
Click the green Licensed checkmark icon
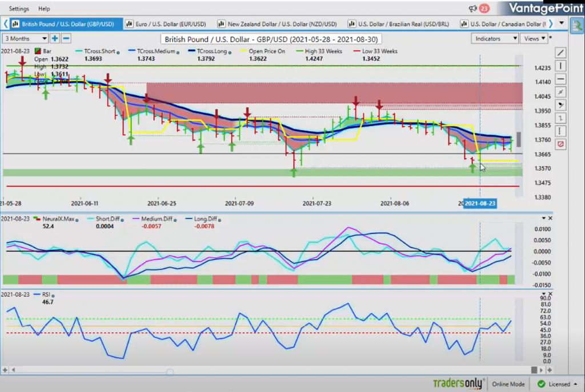click(x=542, y=384)
